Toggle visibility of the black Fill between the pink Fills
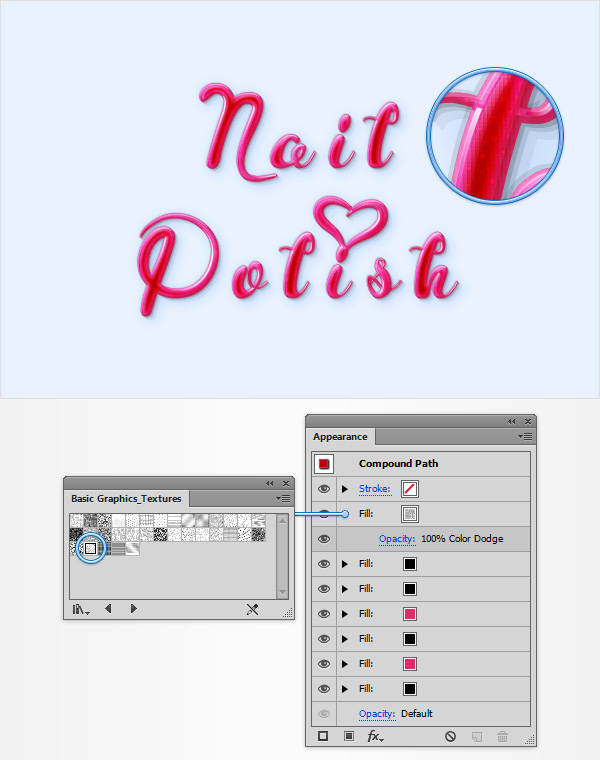Screen dimensions: 600x760 [x=324, y=639]
